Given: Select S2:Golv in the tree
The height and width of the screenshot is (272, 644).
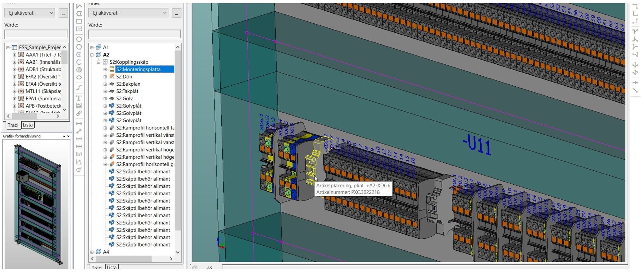Looking at the screenshot, I should pyautogui.click(x=124, y=99).
